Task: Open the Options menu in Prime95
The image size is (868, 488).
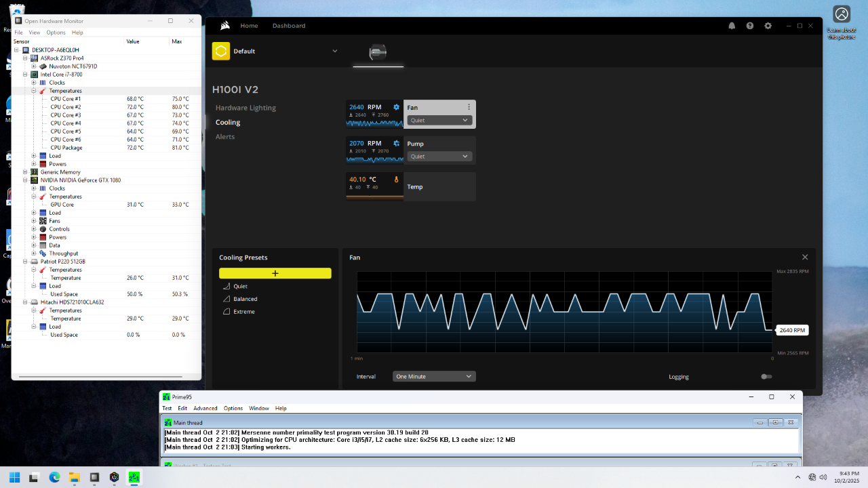Action: pyautogui.click(x=233, y=409)
